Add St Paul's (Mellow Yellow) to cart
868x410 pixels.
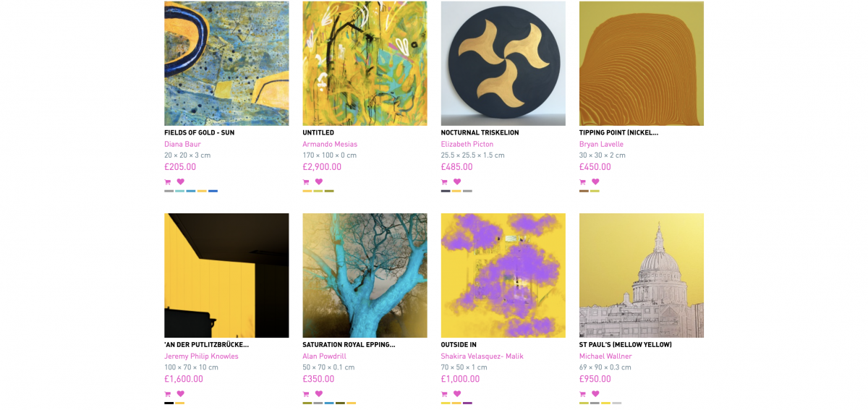coord(583,394)
